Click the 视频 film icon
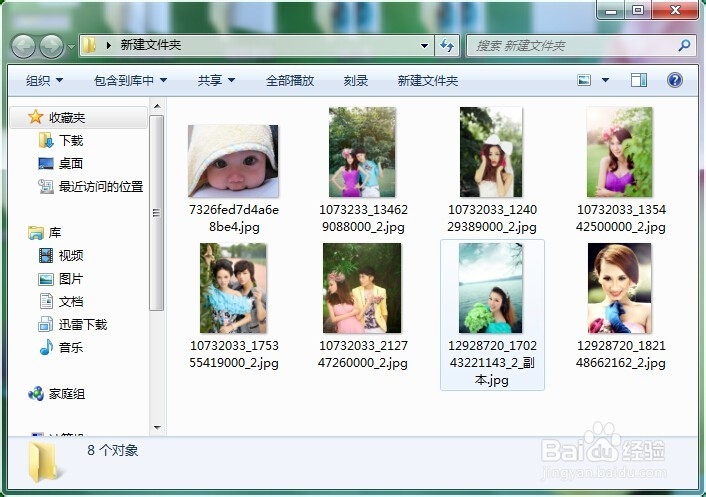Image resolution: width=706 pixels, height=497 pixels. tap(46, 255)
